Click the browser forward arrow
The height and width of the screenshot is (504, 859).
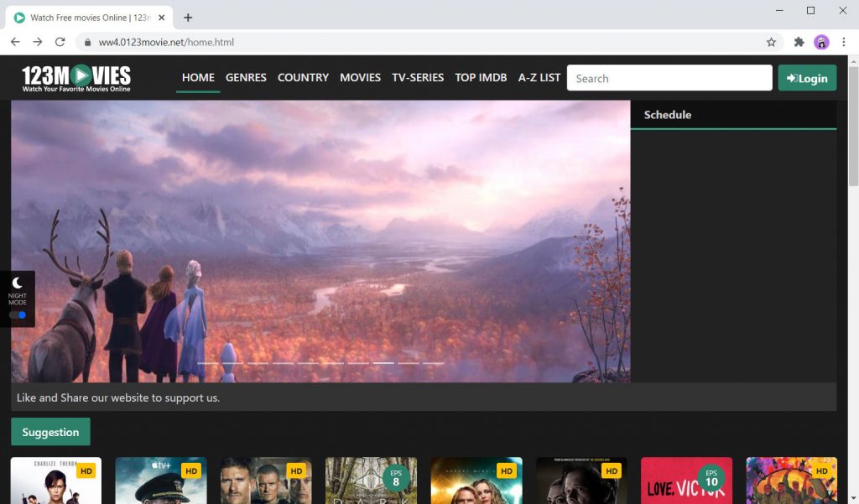click(37, 42)
